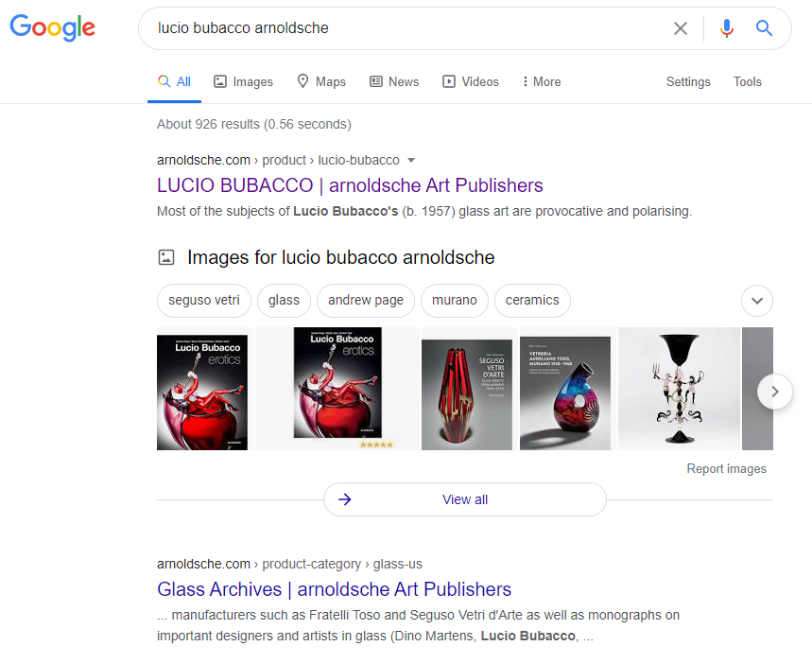Click the View all images button

click(x=464, y=499)
